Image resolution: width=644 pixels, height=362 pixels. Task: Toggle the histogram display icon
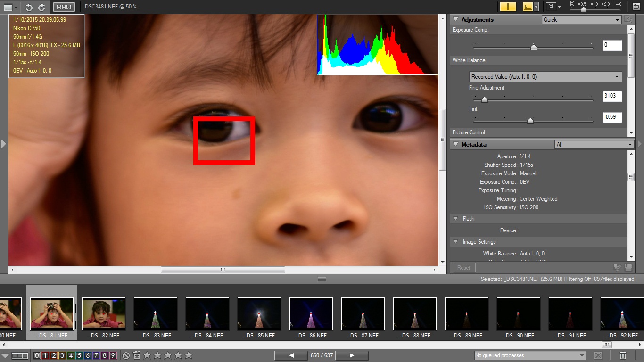(x=528, y=7)
